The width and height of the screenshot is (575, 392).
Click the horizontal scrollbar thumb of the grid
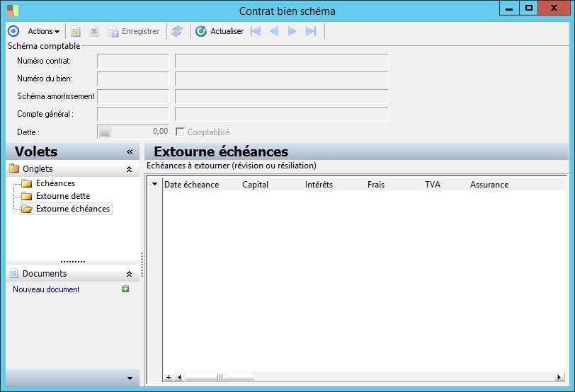[x=220, y=377]
